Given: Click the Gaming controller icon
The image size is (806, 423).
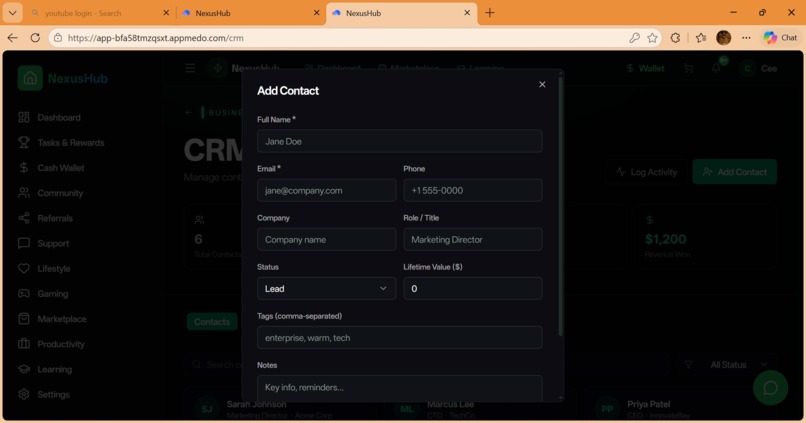Looking at the screenshot, I should pyautogui.click(x=24, y=293).
